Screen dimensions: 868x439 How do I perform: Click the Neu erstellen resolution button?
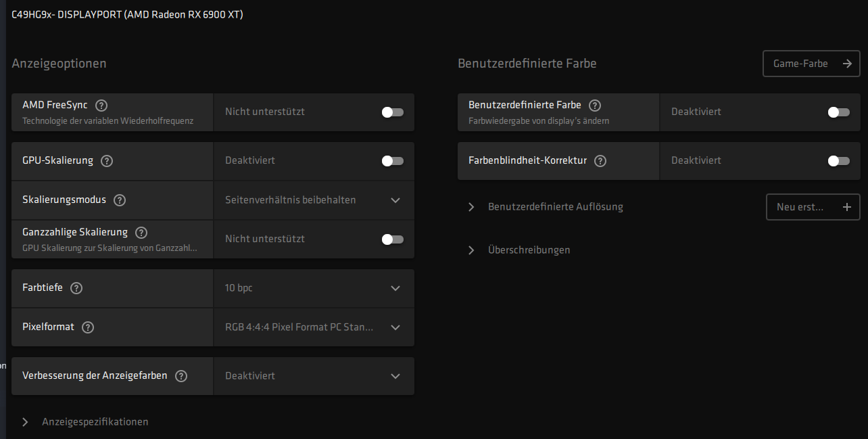point(813,207)
